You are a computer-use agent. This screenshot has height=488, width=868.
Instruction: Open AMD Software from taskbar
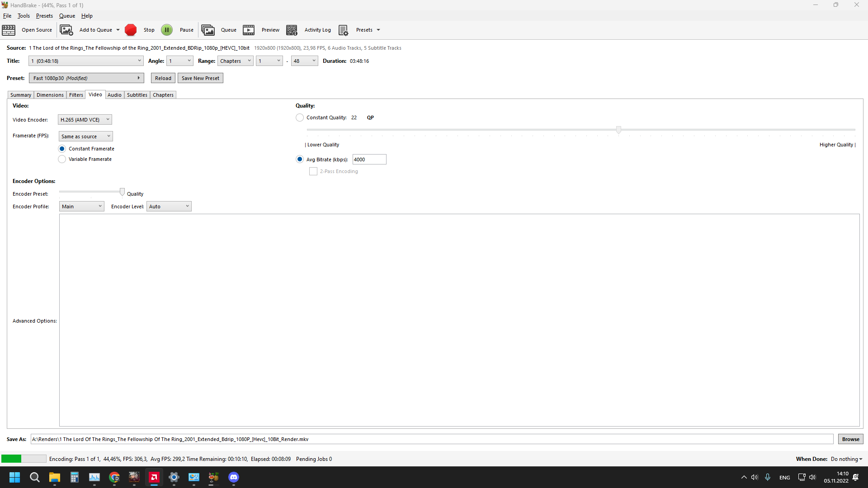pos(154,477)
